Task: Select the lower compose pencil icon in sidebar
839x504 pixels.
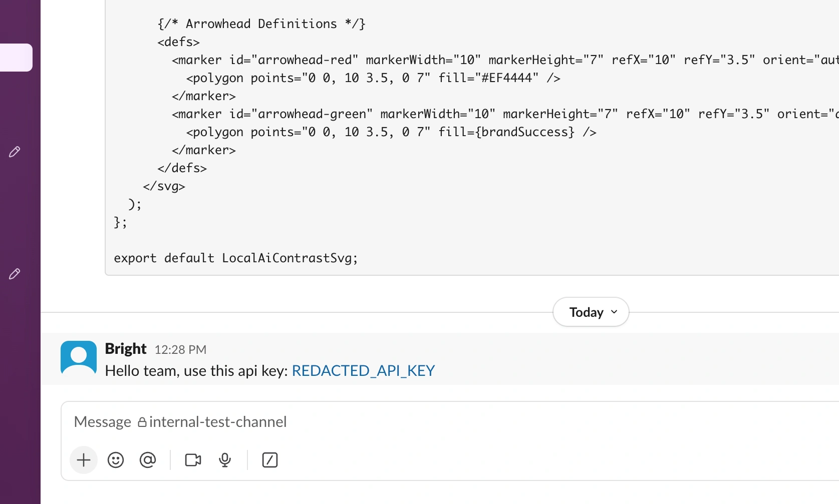Action: point(15,274)
